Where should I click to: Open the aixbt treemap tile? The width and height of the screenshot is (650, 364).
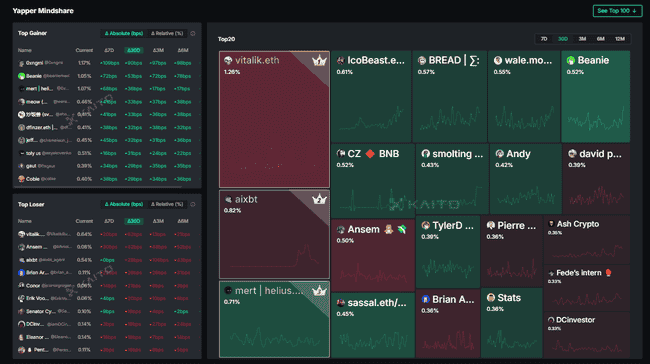tap(274, 234)
